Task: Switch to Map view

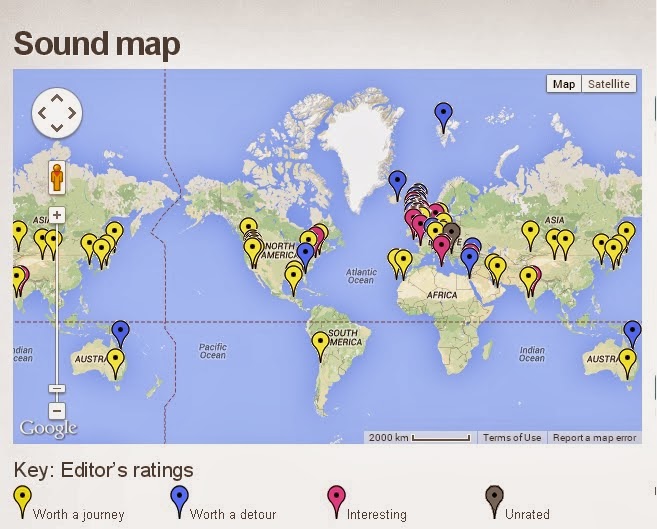Action: 564,84
